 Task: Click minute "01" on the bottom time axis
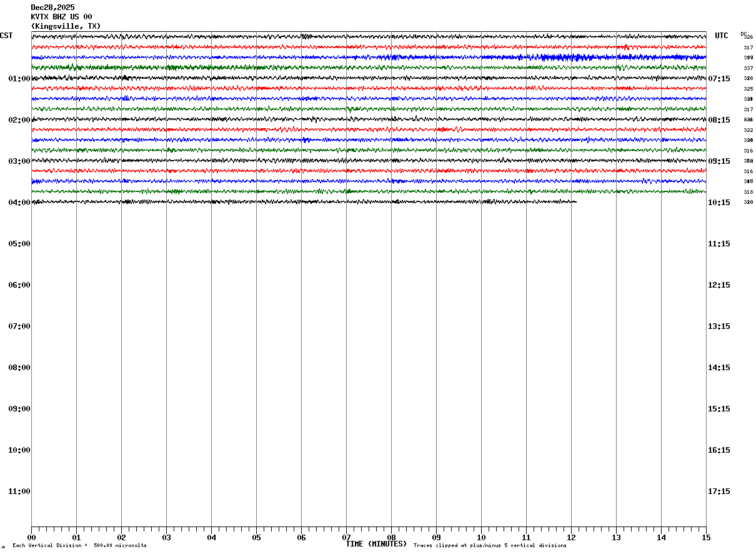[x=76, y=538]
